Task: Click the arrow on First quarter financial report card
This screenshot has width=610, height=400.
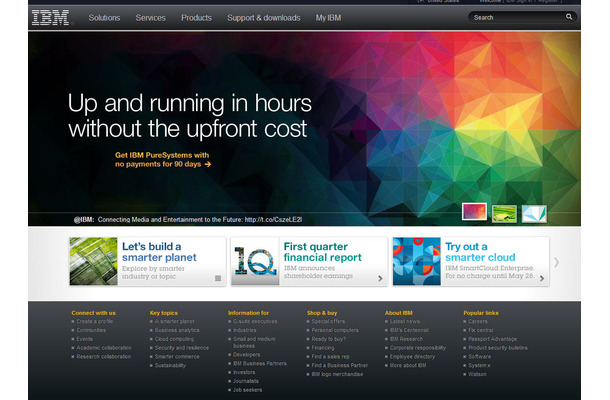Action: 380,278
